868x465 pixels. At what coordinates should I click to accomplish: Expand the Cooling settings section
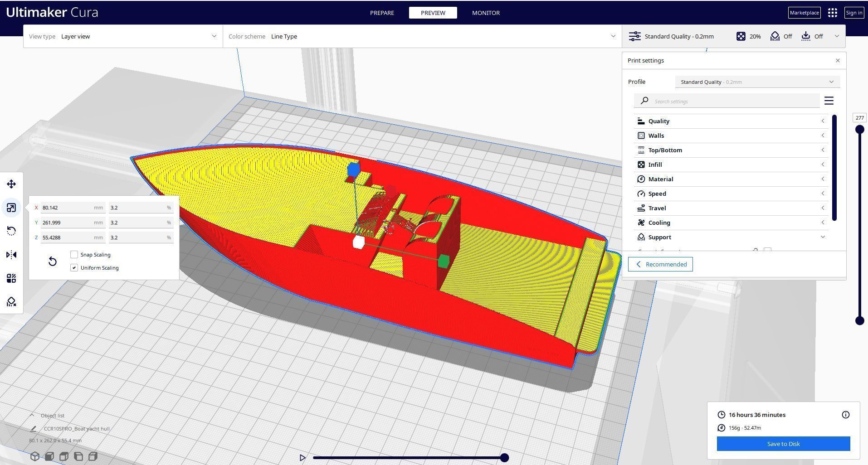click(731, 223)
